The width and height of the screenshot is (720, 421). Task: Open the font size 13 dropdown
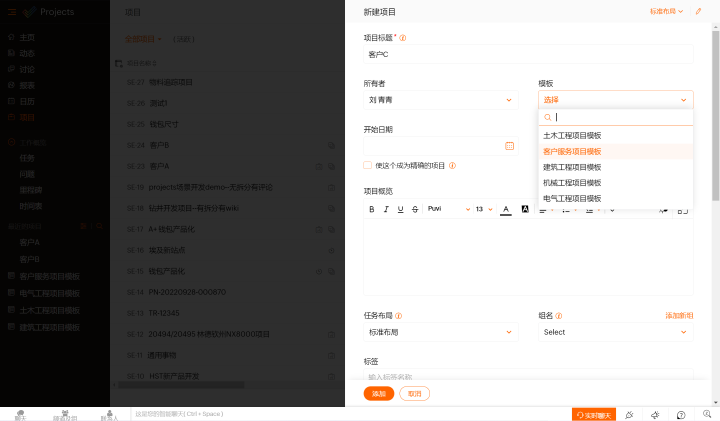point(484,209)
